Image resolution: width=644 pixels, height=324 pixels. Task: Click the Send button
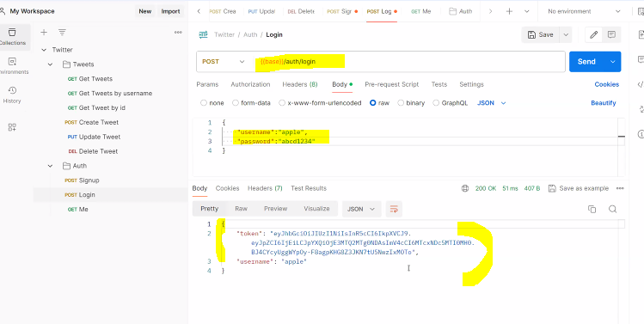(587, 62)
